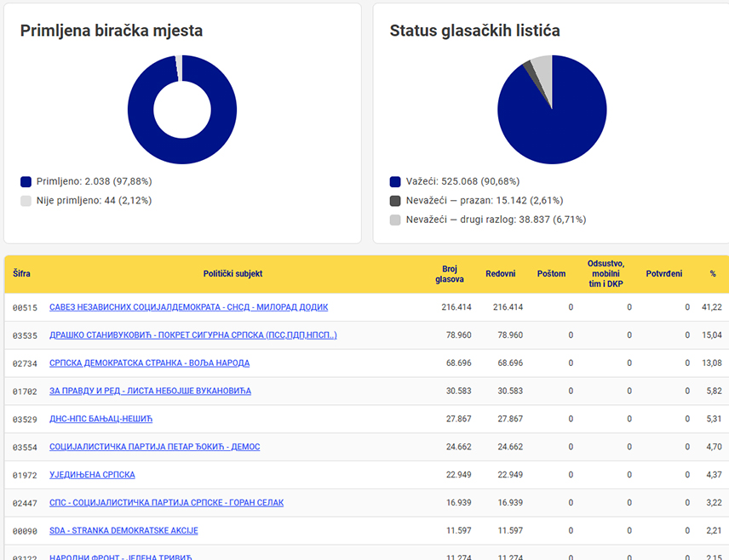The height and width of the screenshot is (560, 729).
Task: Click the Nevažeći — drugi razlog: 38.837 label
Action: 496,220
